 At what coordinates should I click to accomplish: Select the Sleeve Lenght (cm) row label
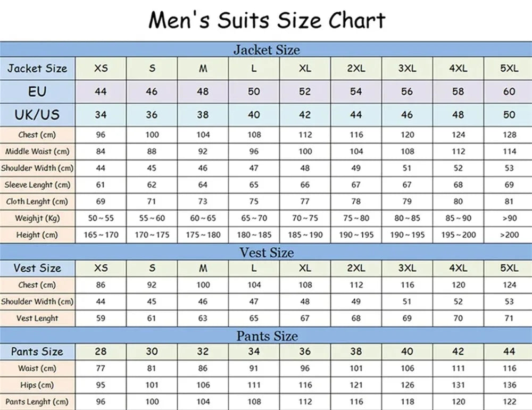coord(37,185)
